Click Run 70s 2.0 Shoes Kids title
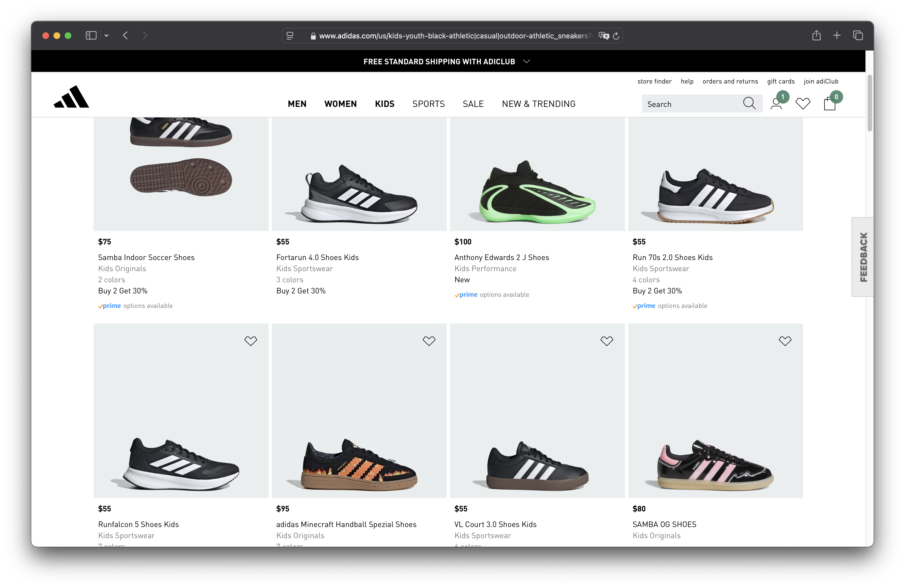This screenshot has height=588, width=905. 672,257
